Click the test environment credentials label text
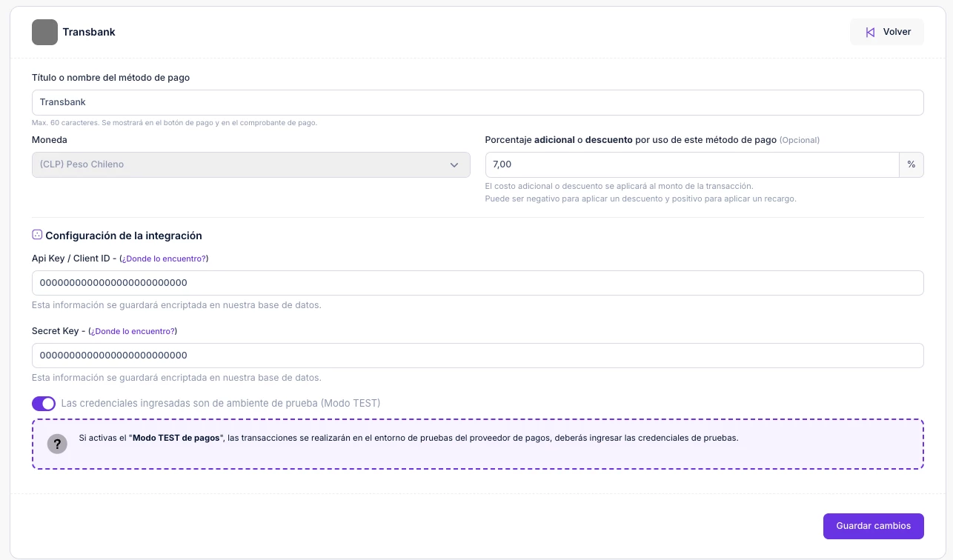This screenshot has height=560, width=953. (220, 404)
